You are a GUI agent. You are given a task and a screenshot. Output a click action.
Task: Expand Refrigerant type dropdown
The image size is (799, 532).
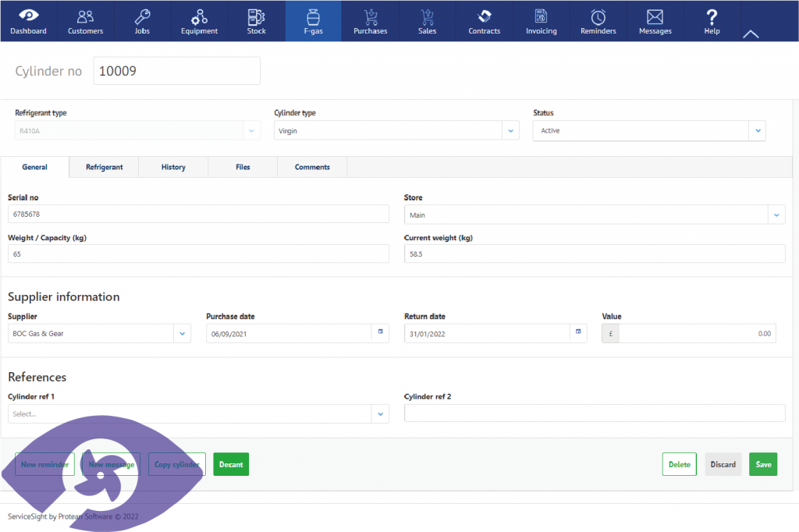click(x=251, y=131)
